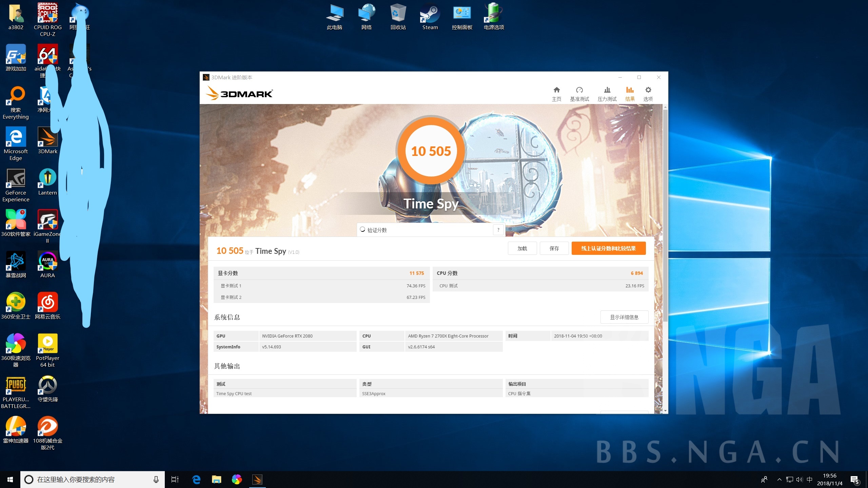Expand the system tray hidden icons chevron
This screenshot has width=868, height=488.
(779, 480)
